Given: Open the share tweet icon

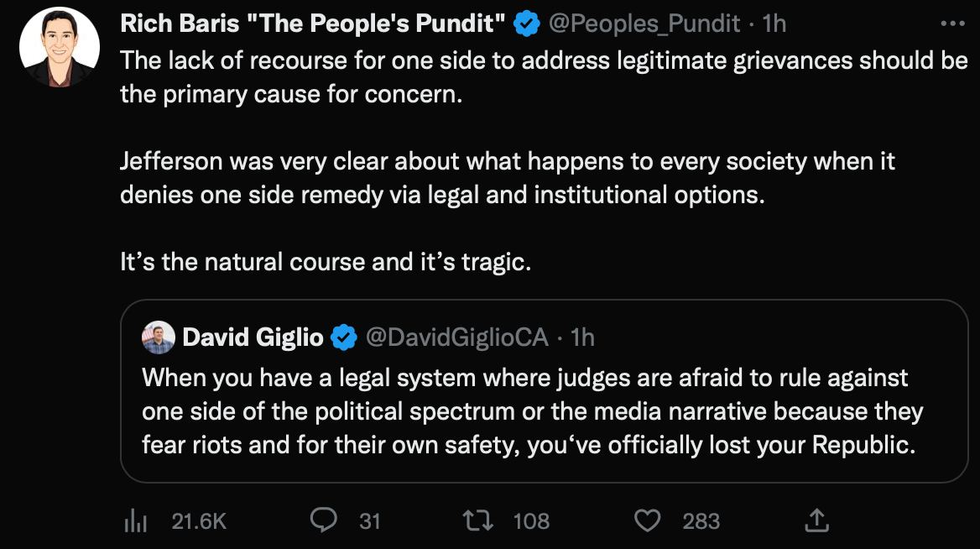Looking at the screenshot, I should tap(815, 521).
